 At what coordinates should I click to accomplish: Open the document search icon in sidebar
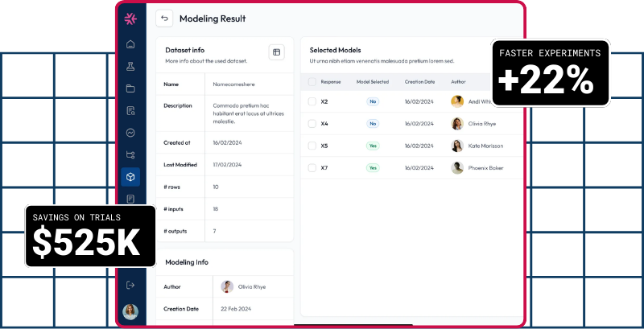pos(130,110)
